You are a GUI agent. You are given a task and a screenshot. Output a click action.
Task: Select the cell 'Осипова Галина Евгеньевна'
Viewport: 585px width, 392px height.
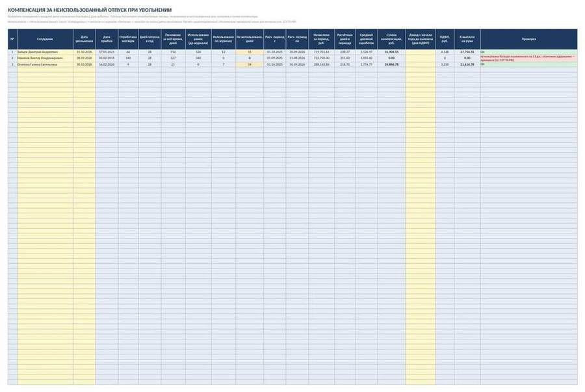click(45, 64)
